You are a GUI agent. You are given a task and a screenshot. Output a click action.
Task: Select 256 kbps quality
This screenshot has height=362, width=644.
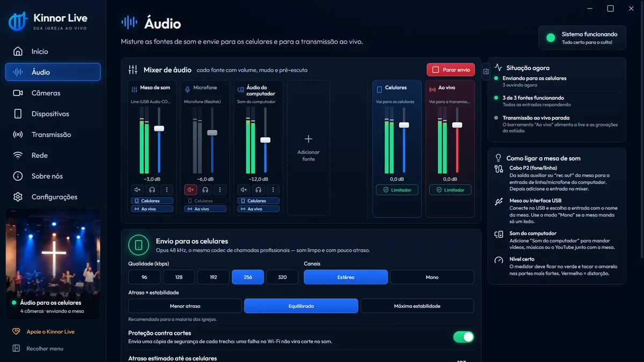[248, 277]
